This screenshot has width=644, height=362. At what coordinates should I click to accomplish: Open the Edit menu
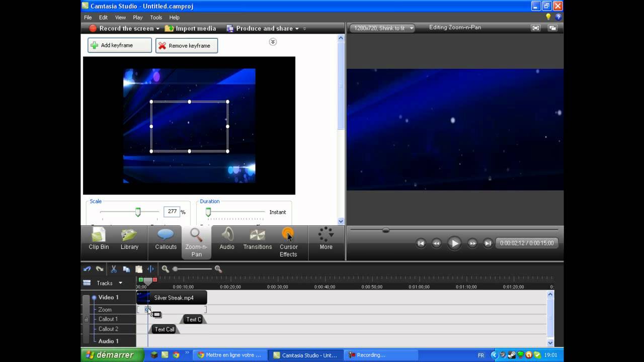tap(103, 18)
